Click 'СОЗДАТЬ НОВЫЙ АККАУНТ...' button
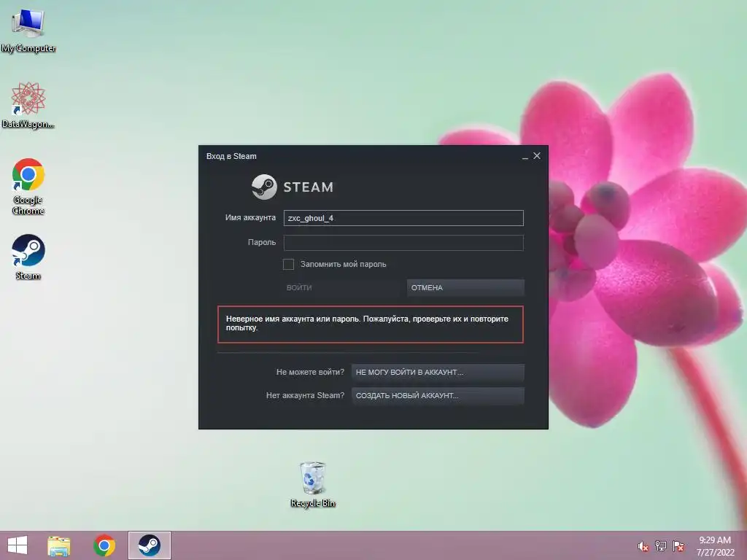747x560 pixels. [438, 396]
